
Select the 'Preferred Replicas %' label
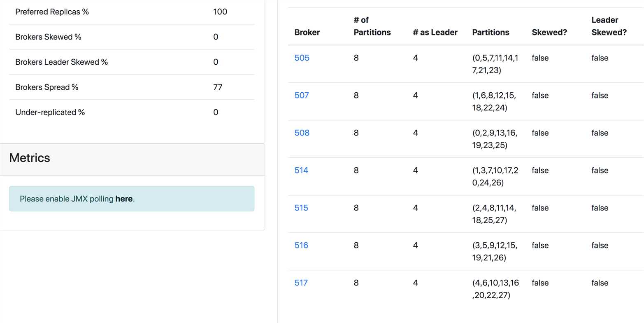[x=52, y=12]
